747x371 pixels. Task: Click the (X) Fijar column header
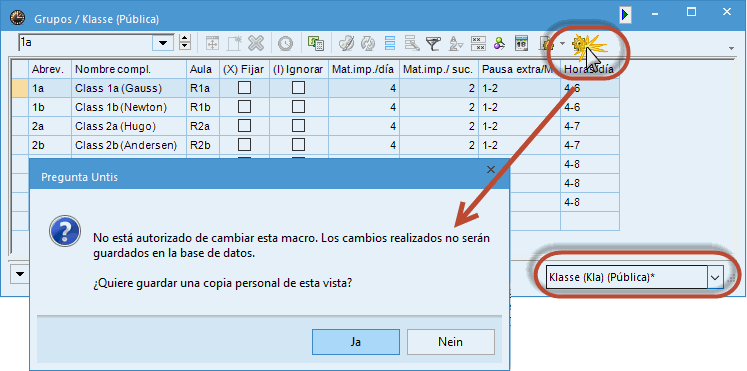pos(244,69)
